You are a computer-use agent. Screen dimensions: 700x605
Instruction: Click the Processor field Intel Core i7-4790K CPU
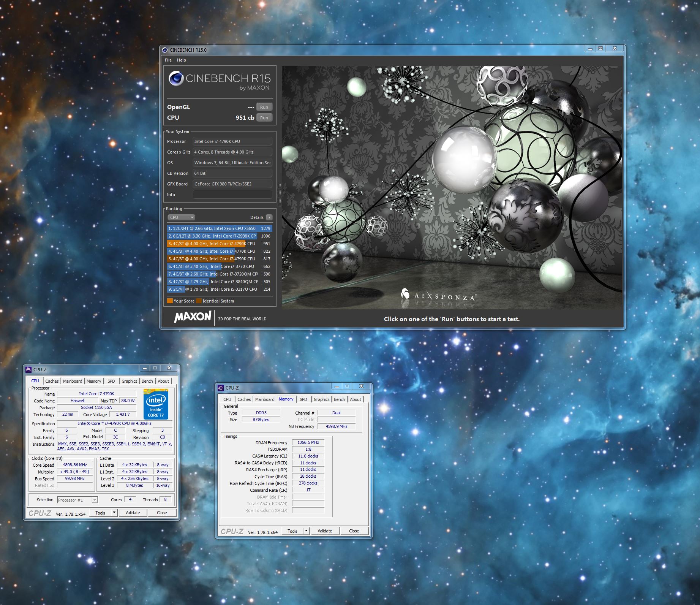click(232, 141)
